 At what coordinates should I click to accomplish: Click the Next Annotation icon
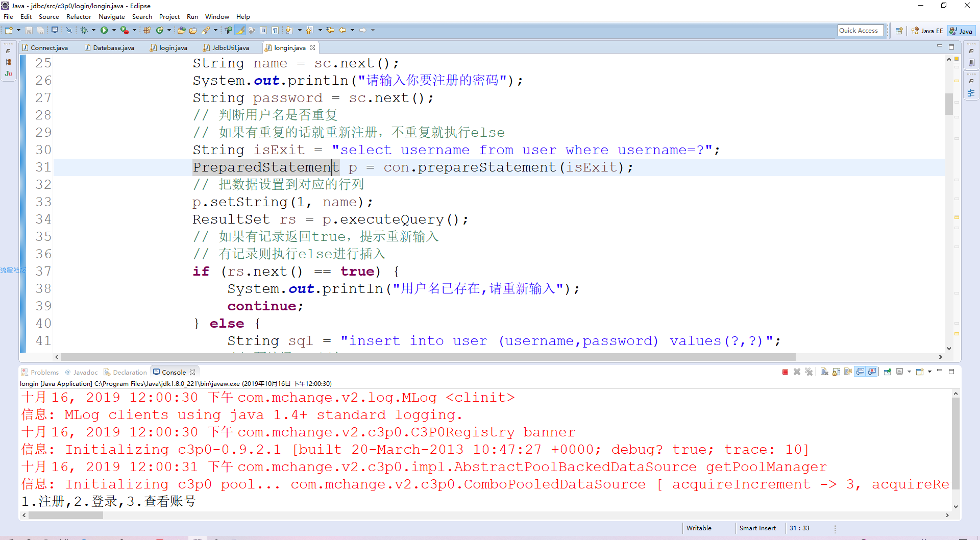[x=289, y=31]
